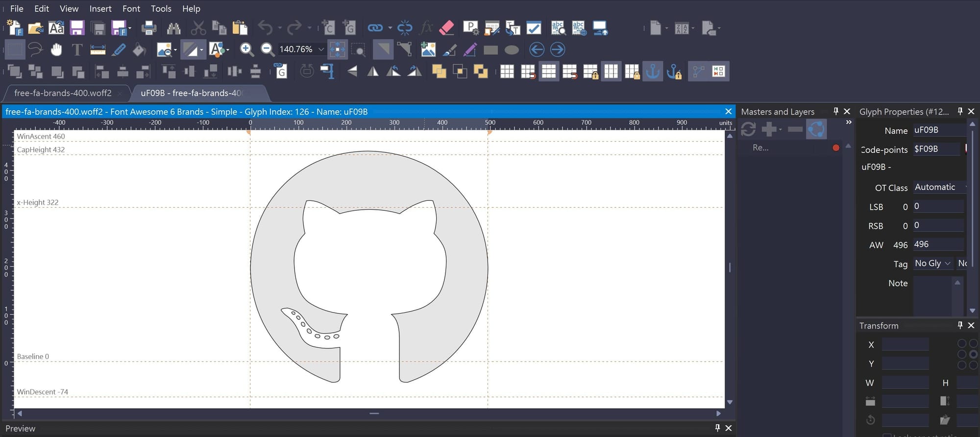The image size is (980, 437).
Task: Flip horizontally using the mirror triangles icon
Action: (373, 72)
